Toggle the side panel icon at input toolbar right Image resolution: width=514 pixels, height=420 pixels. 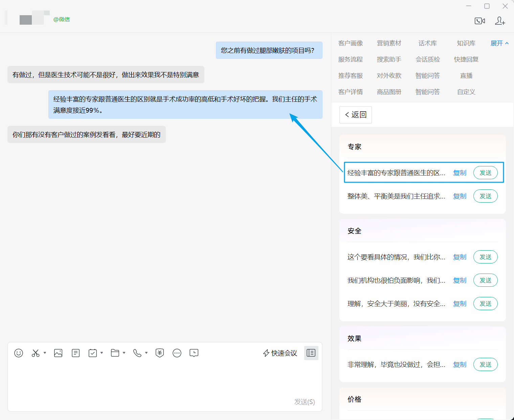pos(311,353)
